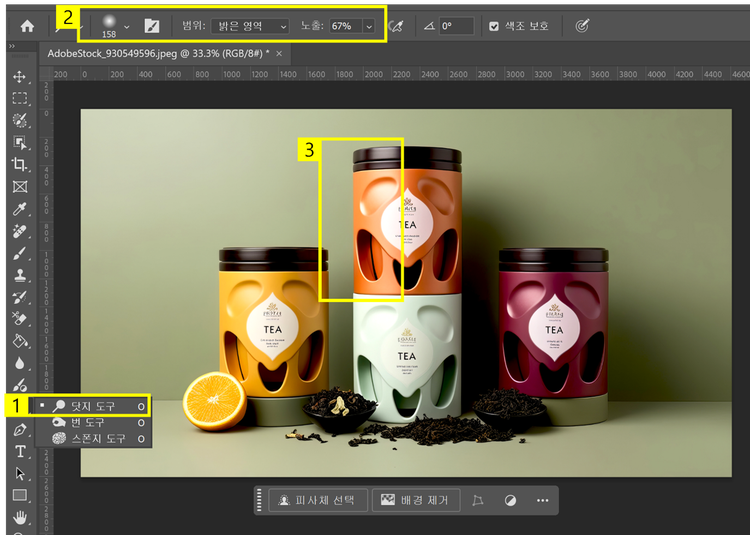
Task: Click the Home icon in options bar
Action: click(27, 26)
